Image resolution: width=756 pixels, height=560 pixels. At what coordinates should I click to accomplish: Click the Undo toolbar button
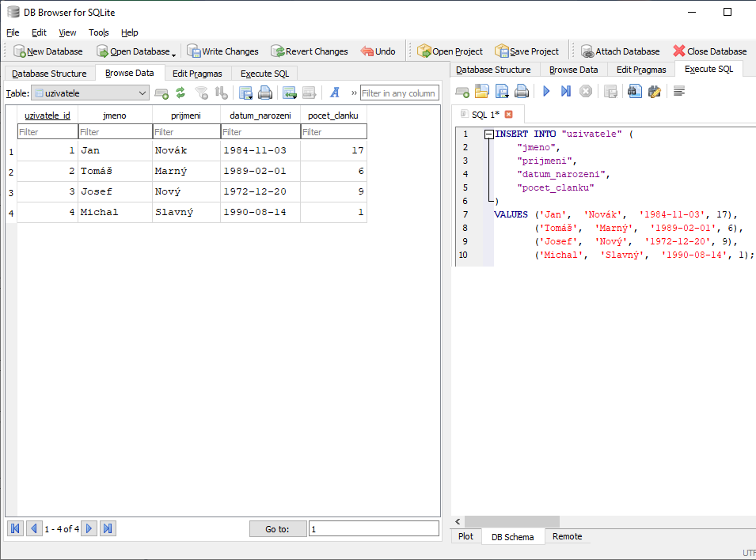point(378,51)
